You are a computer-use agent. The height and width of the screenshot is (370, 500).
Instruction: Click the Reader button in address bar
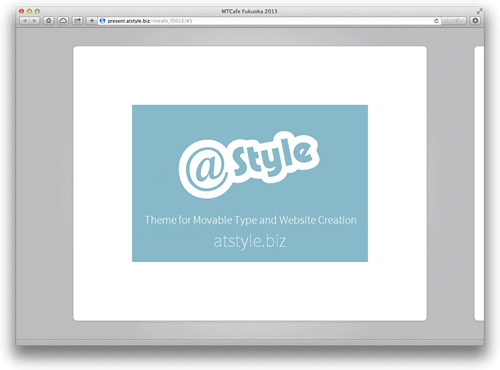pos(454,21)
